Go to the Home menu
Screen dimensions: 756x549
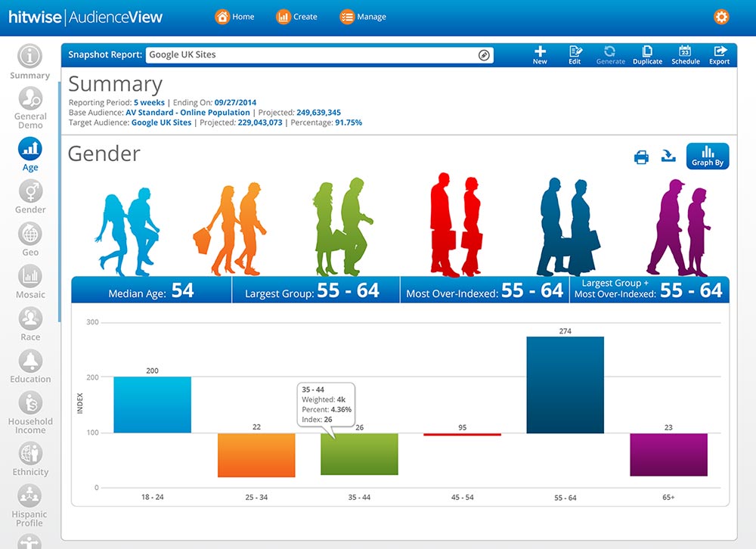[x=234, y=17]
